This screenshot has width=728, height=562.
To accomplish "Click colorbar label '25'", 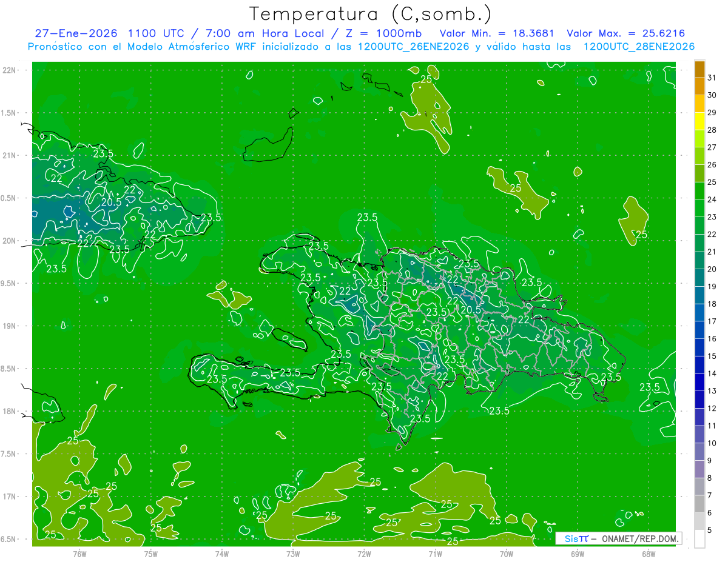I will pos(712,182).
